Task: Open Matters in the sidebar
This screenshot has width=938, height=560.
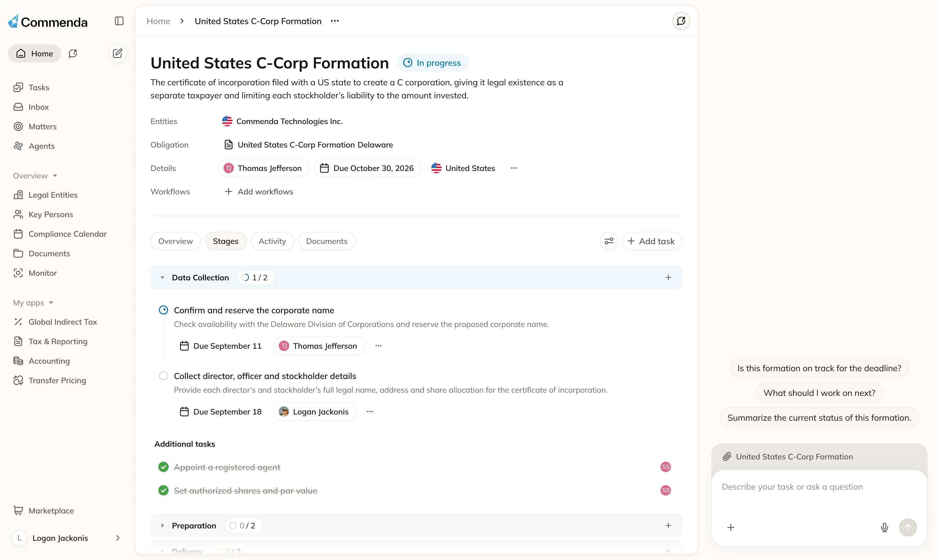Action: pos(35,126)
